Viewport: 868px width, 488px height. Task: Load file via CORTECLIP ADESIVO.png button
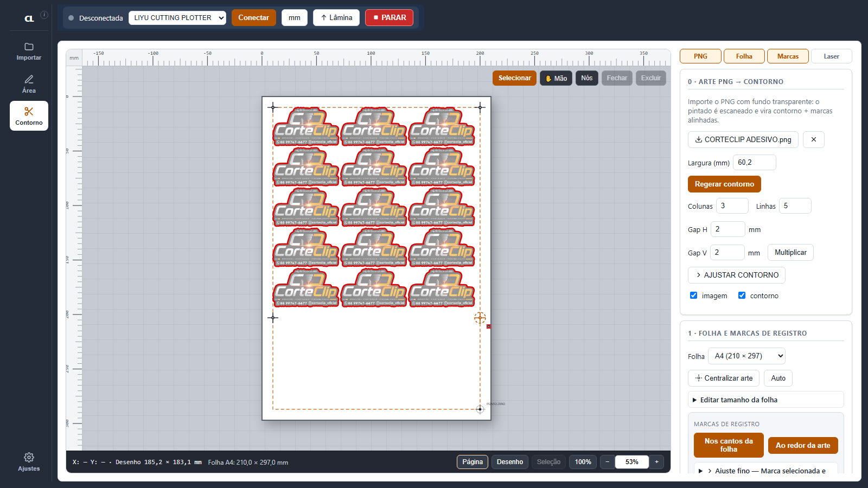pos(743,139)
